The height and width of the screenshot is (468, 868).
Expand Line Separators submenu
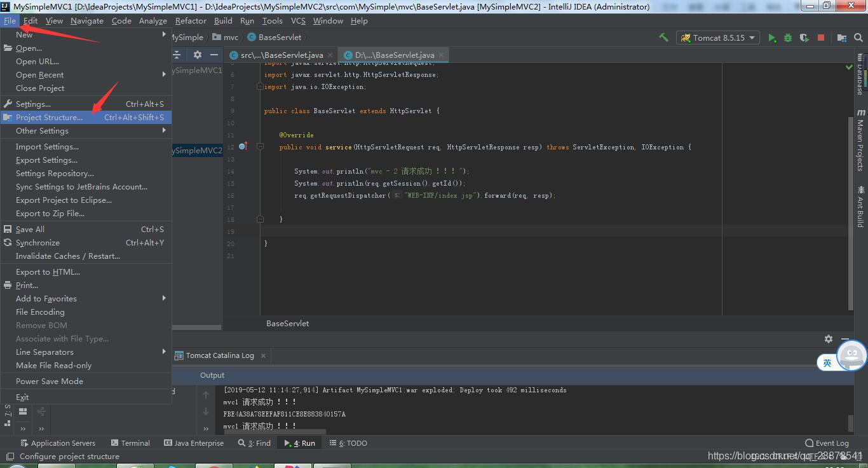click(86, 352)
